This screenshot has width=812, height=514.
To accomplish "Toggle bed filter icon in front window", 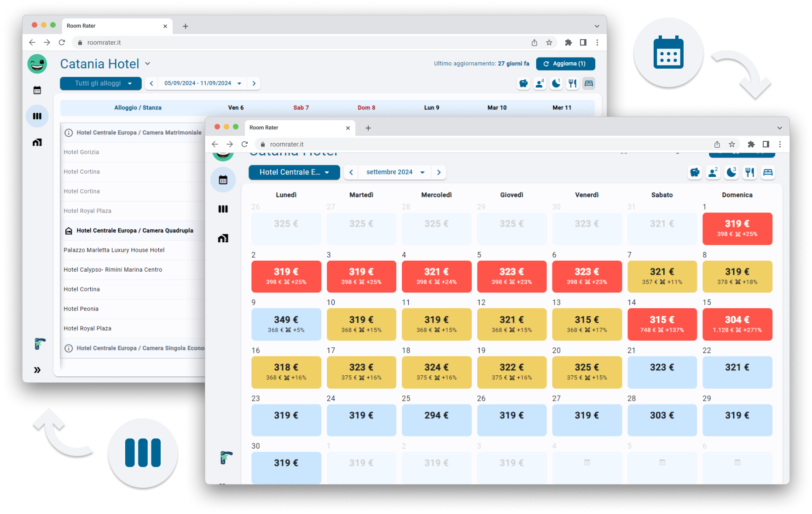I will point(768,172).
